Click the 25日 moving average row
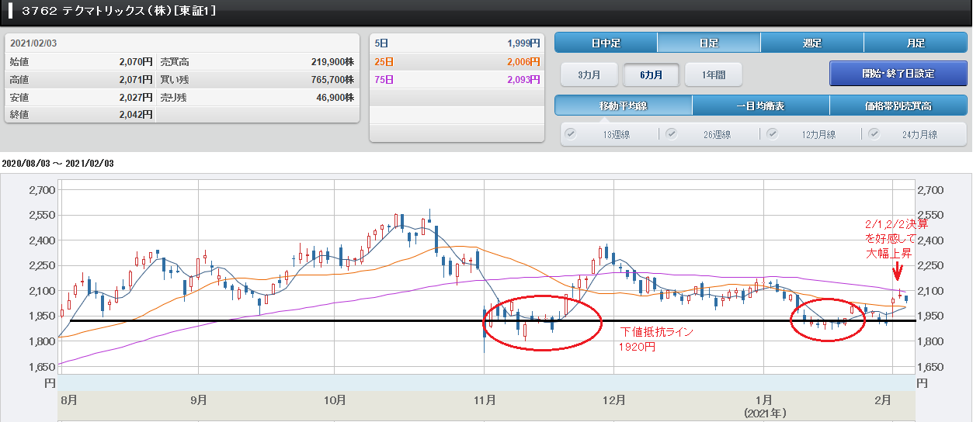 [x=456, y=61]
